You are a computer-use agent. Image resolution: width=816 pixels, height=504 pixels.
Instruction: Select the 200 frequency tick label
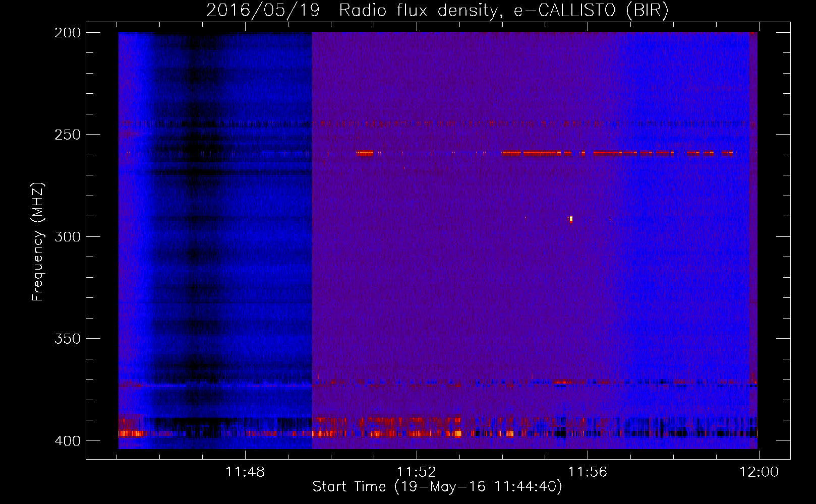coord(68,33)
